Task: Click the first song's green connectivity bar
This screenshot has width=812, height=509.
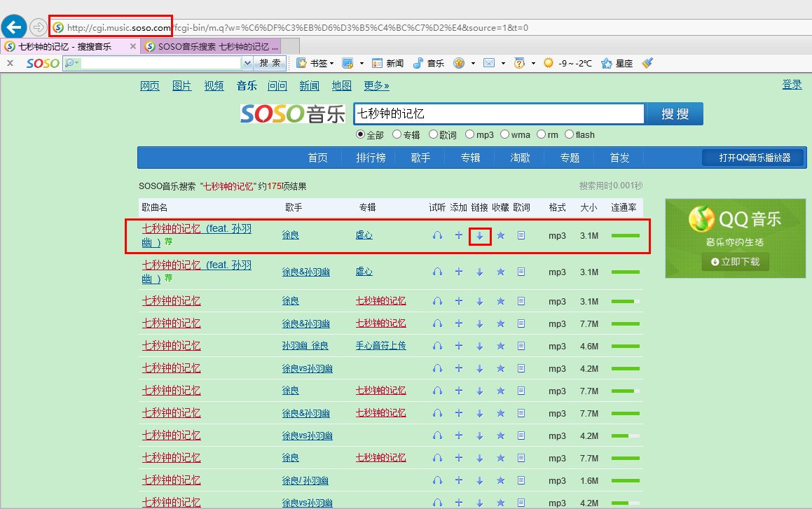Action: pyautogui.click(x=624, y=236)
